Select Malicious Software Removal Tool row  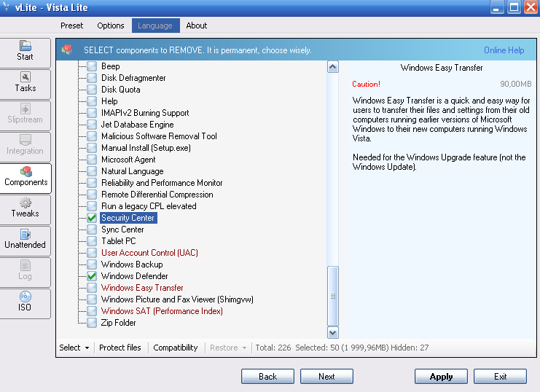[x=159, y=136]
